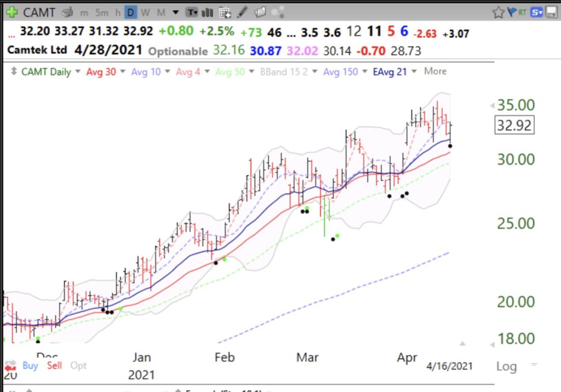Open the timeframe dropdown arrow after M
The width and height of the screenshot is (561, 392).
pyautogui.click(x=175, y=12)
